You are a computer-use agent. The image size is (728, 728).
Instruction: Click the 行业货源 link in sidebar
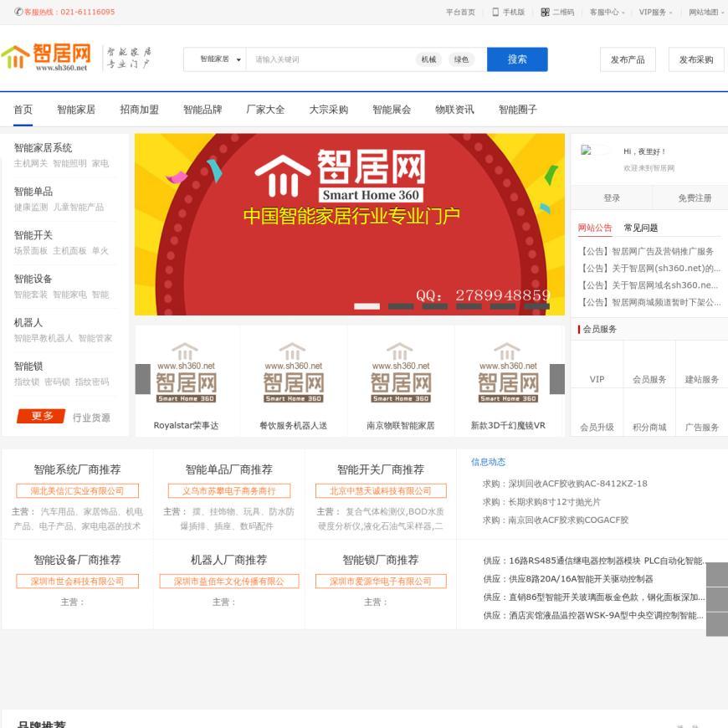tap(91, 418)
